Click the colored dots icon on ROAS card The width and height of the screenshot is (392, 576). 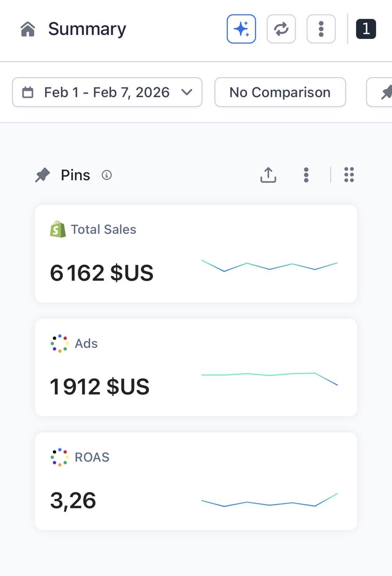coord(59,457)
